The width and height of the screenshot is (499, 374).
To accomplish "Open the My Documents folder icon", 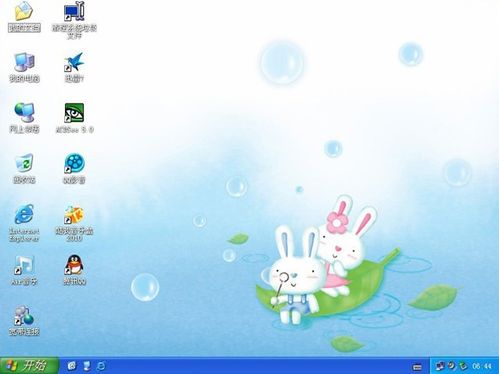I will coord(24,11).
